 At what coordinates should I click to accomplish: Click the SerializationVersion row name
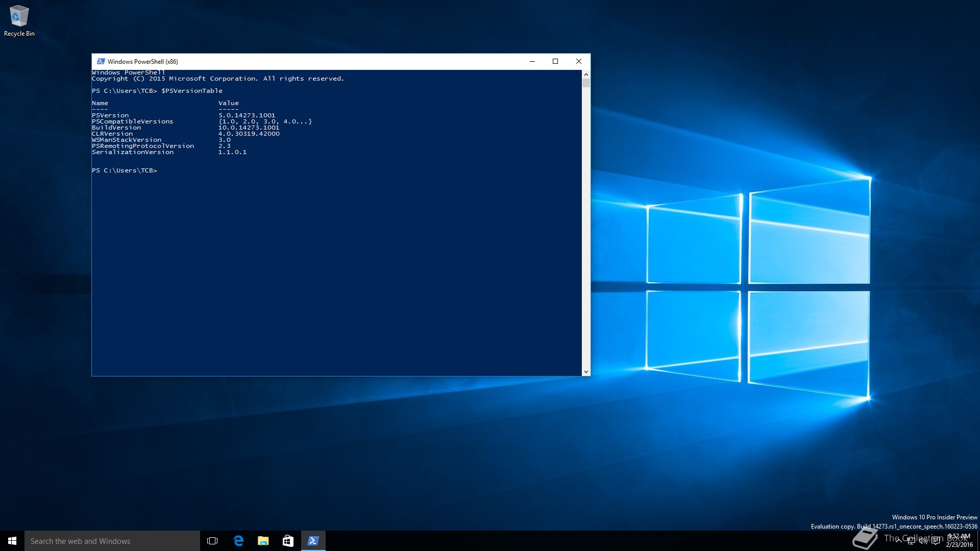coord(133,152)
